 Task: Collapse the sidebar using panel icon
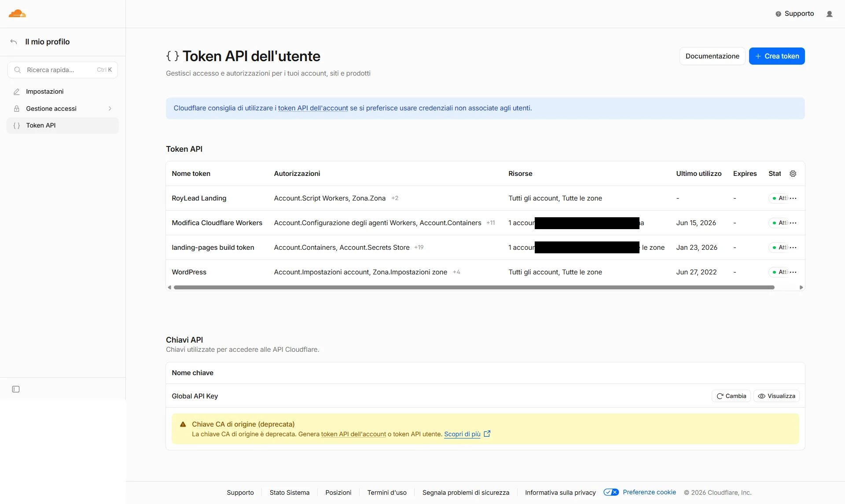[16, 389]
